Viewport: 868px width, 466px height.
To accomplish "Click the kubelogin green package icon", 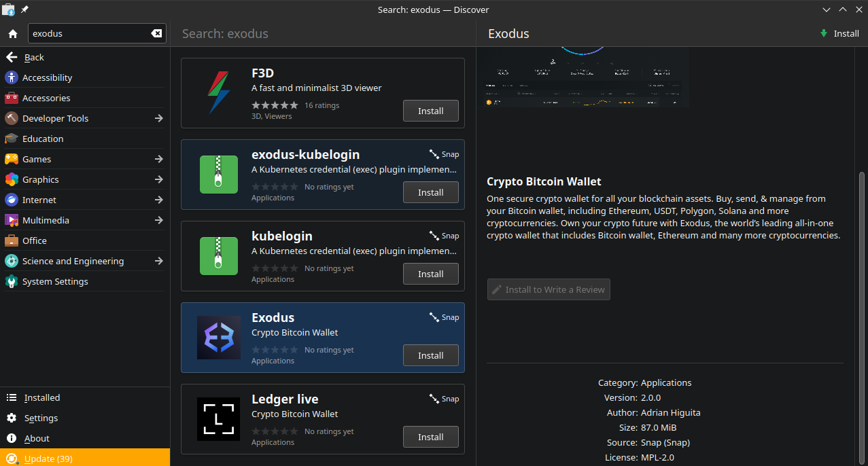I will click(219, 256).
